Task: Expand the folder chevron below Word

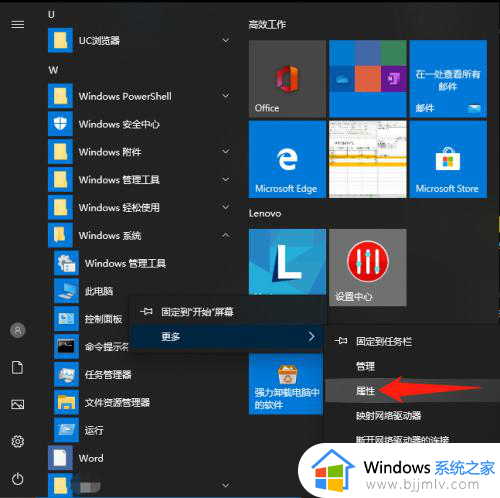Action: (226, 485)
